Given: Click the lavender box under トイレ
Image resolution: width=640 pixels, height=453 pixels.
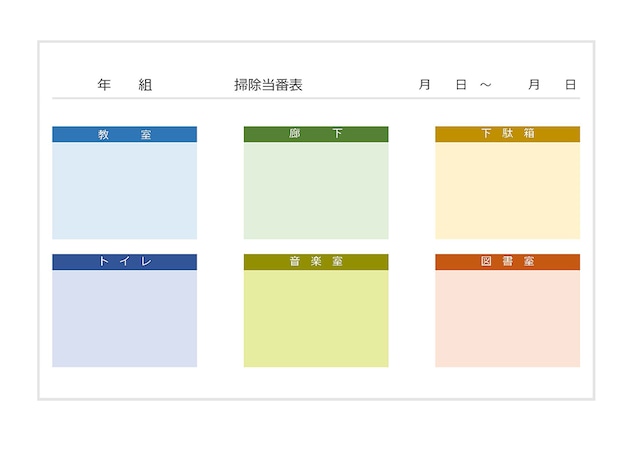Looking at the screenshot, I should click(x=124, y=318).
